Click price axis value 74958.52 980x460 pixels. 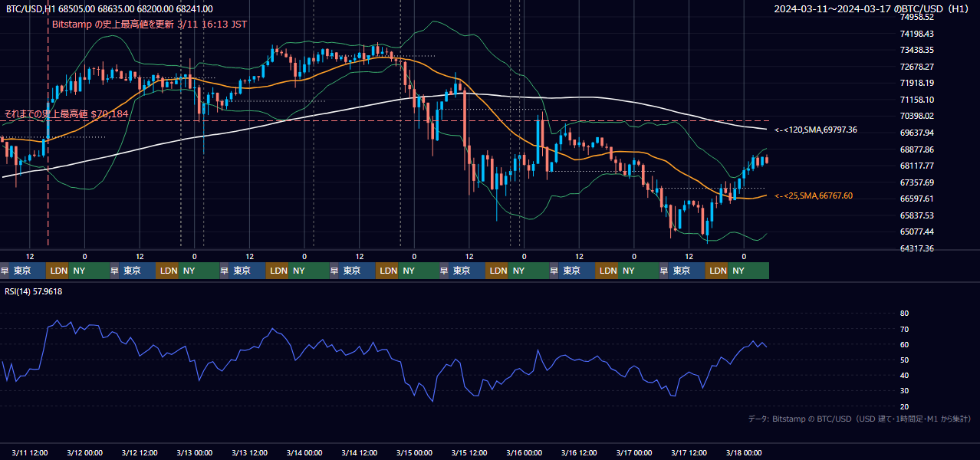(x=916, y=17)
